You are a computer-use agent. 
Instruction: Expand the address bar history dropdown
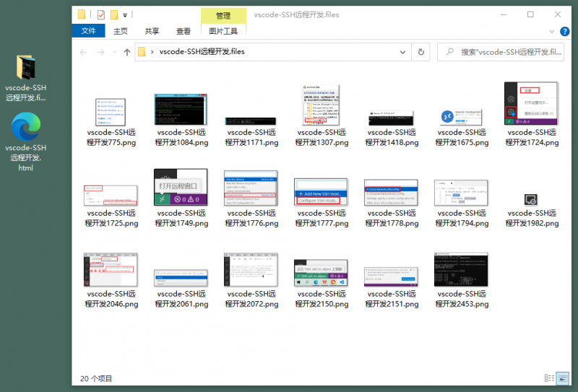402,52
